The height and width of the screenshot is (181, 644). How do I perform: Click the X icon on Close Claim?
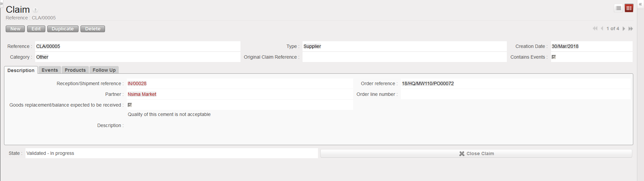click(x=462, y=154)
